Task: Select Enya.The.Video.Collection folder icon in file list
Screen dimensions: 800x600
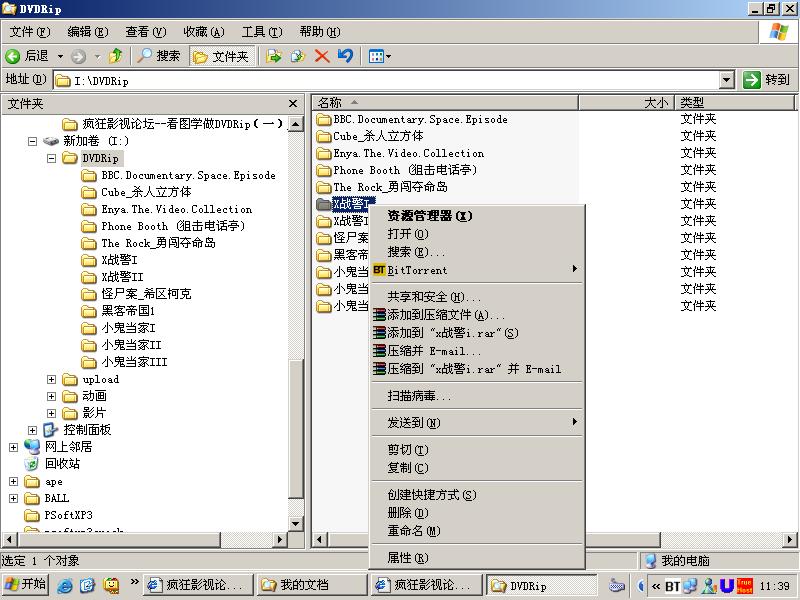Action: coord(323,154)
